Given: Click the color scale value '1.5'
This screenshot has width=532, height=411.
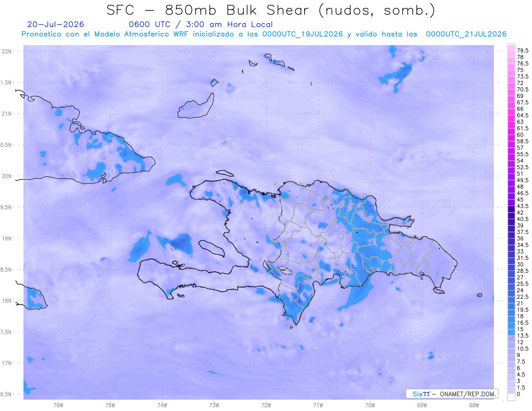Looking at the screenshot, I should (x=521, y=387).
